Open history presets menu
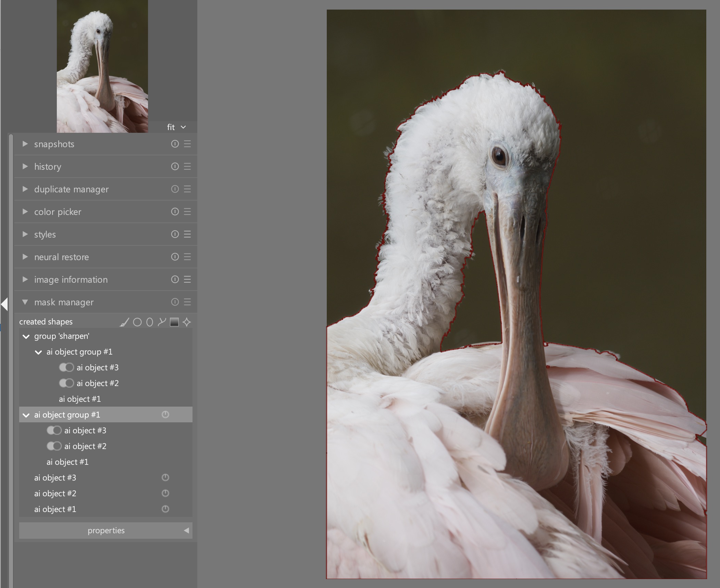Image resolution: width=720 pixels, height=588 pixels. [x=187, y=166]
